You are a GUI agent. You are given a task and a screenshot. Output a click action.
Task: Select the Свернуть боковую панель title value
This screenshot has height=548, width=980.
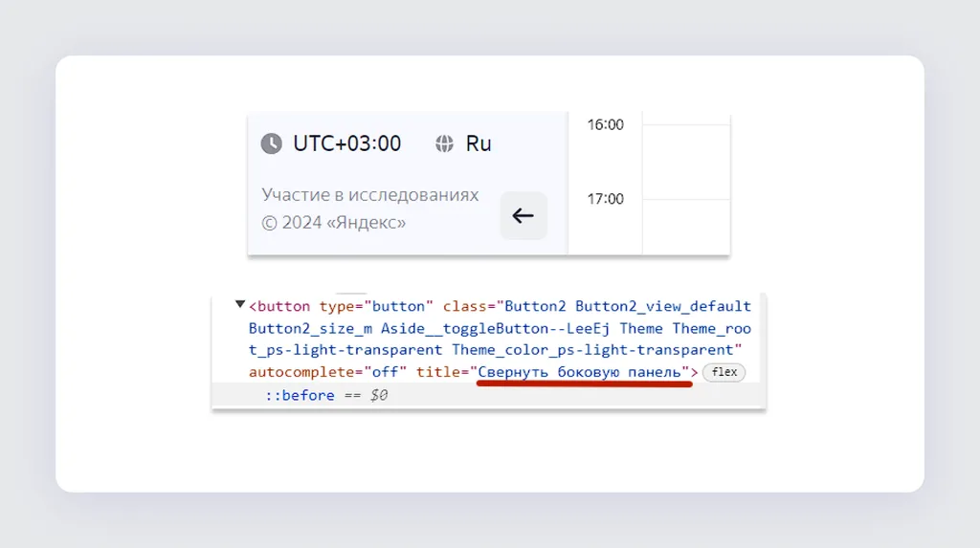pyautogui.click(x=579, y=372)
